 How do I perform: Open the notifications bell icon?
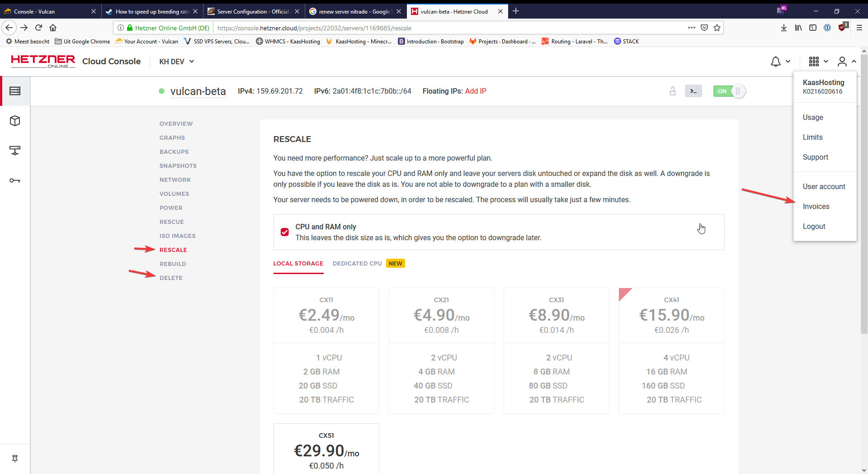pyautogui.click(x=776, y=62)
